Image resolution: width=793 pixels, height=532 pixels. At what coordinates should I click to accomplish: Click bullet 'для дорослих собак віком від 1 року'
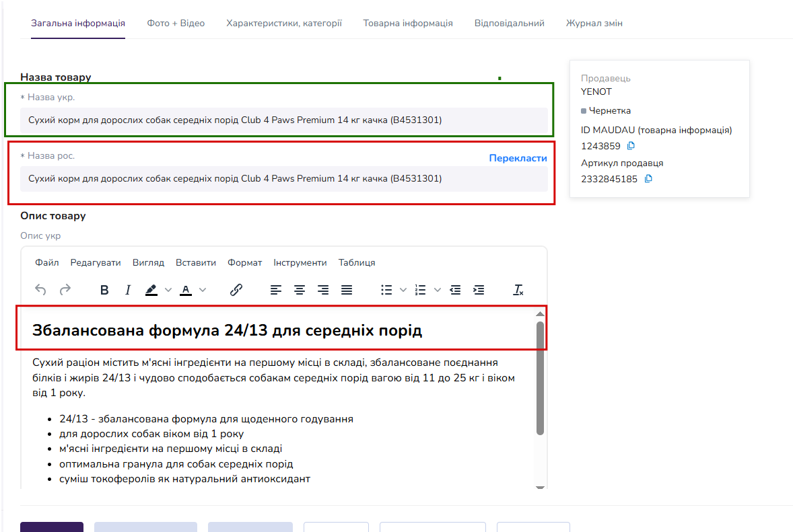(x=151, y=434)
